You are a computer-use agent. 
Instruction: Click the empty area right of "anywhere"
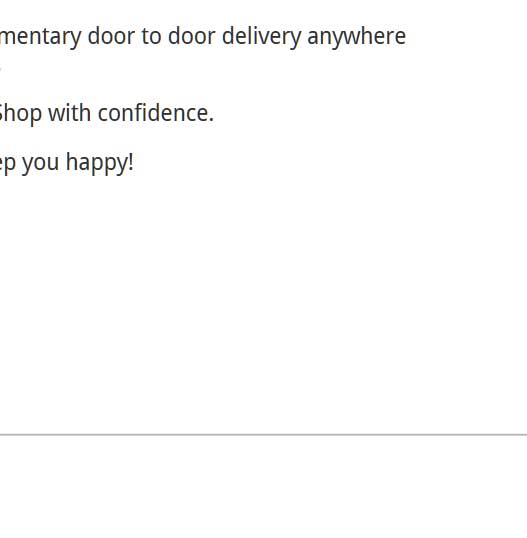(x=466, y=37)
